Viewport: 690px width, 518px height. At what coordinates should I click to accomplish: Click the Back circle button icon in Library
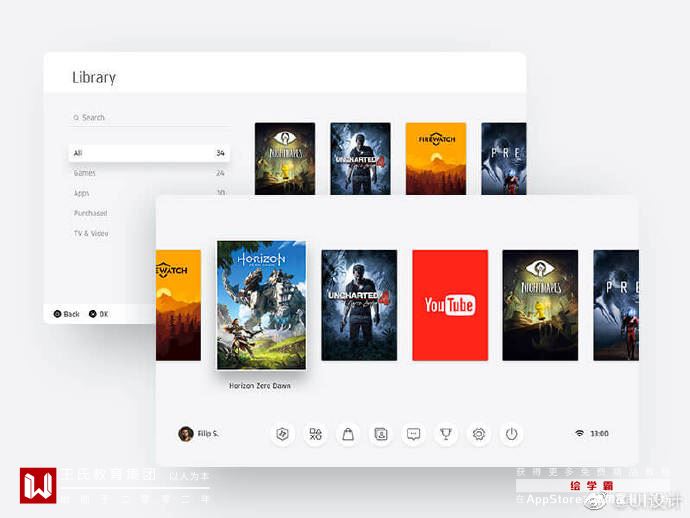[x=57, y=314]
